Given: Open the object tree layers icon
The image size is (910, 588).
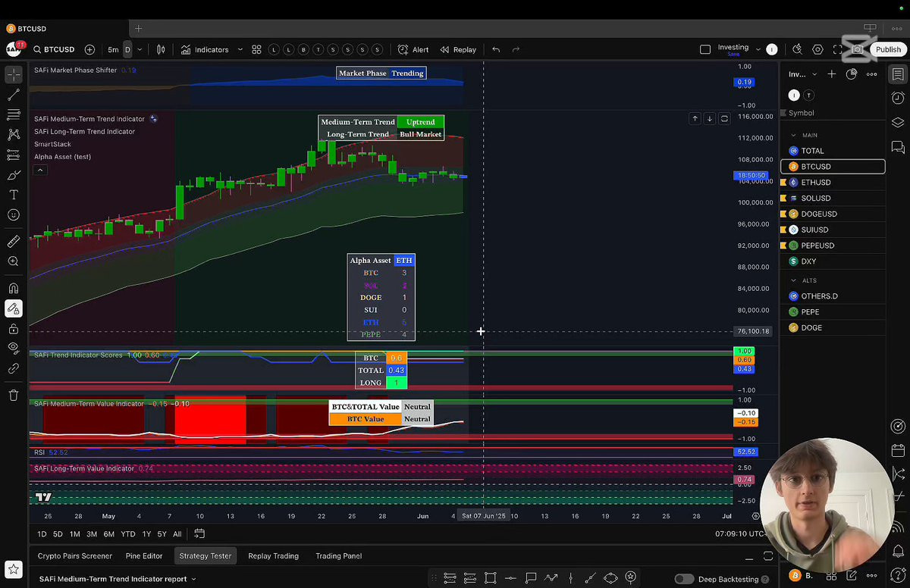Looking at the screenshot, I should (898, 122).
